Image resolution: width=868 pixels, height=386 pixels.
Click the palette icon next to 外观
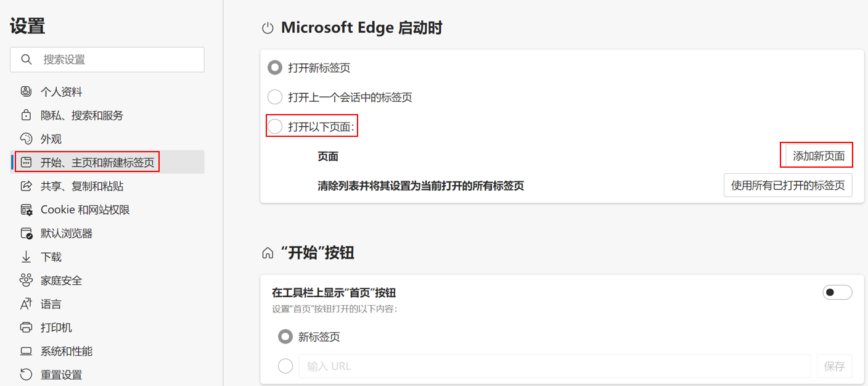26,139
